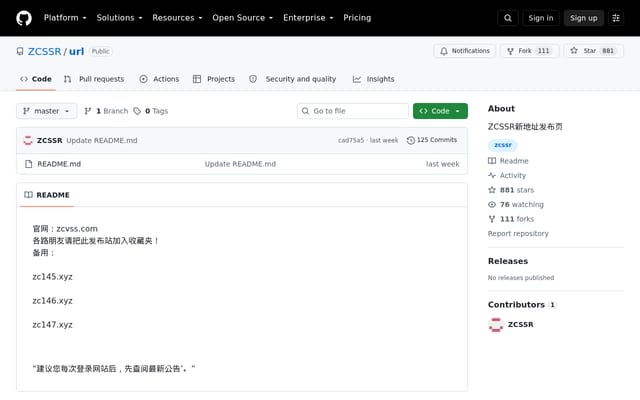Open the 0 Tags link
This screenshot has width=640, height=400.
click(151, 111)
